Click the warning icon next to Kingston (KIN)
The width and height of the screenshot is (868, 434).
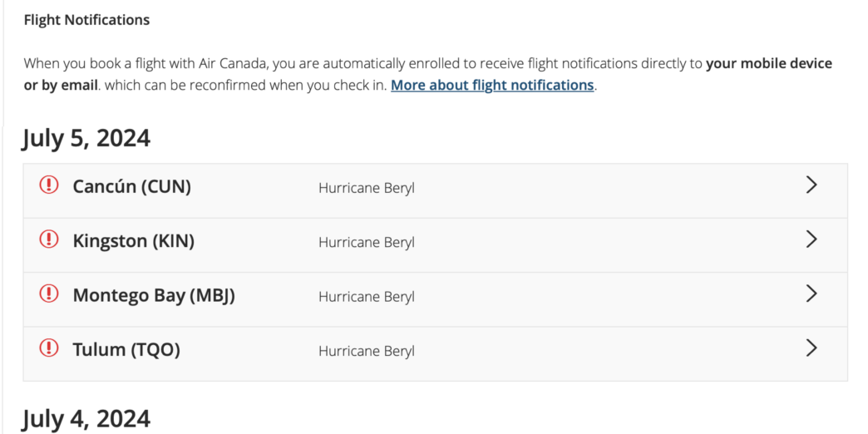click(49, 239)
